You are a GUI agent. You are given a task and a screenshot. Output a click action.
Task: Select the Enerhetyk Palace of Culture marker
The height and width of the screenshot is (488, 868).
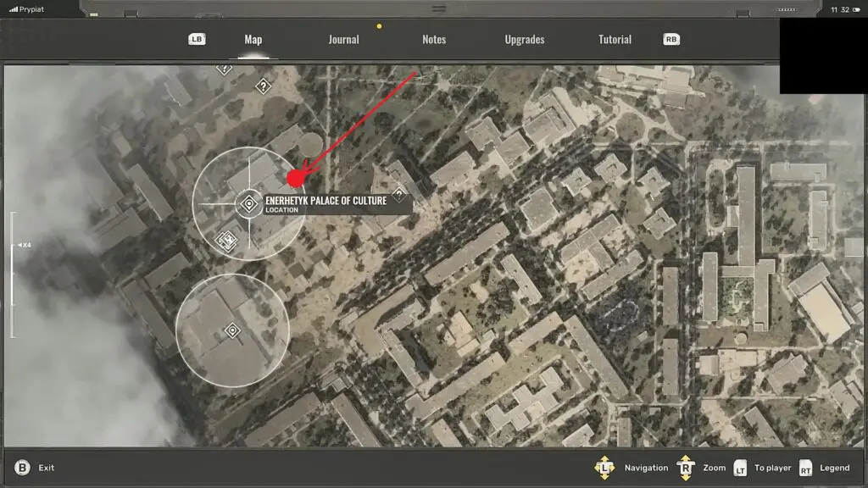click(249, 203)
